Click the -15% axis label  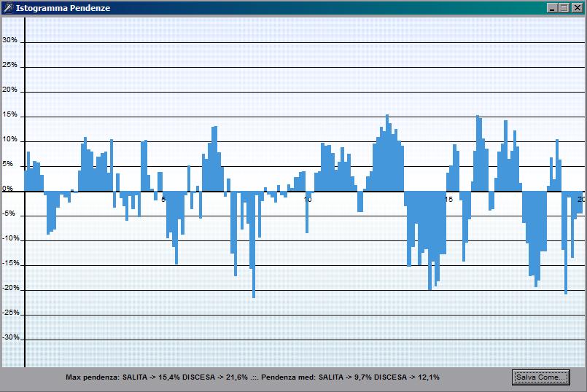(11, 263)
